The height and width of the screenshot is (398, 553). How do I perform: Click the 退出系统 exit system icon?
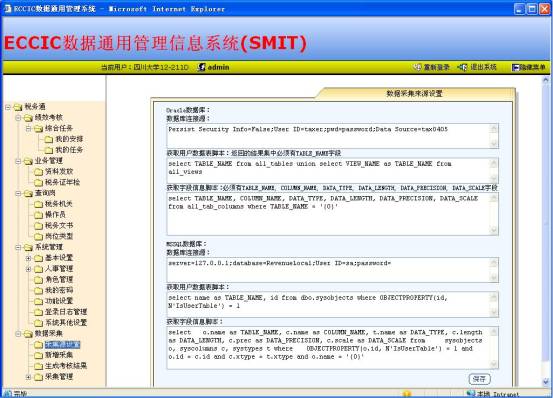(462, 67)
